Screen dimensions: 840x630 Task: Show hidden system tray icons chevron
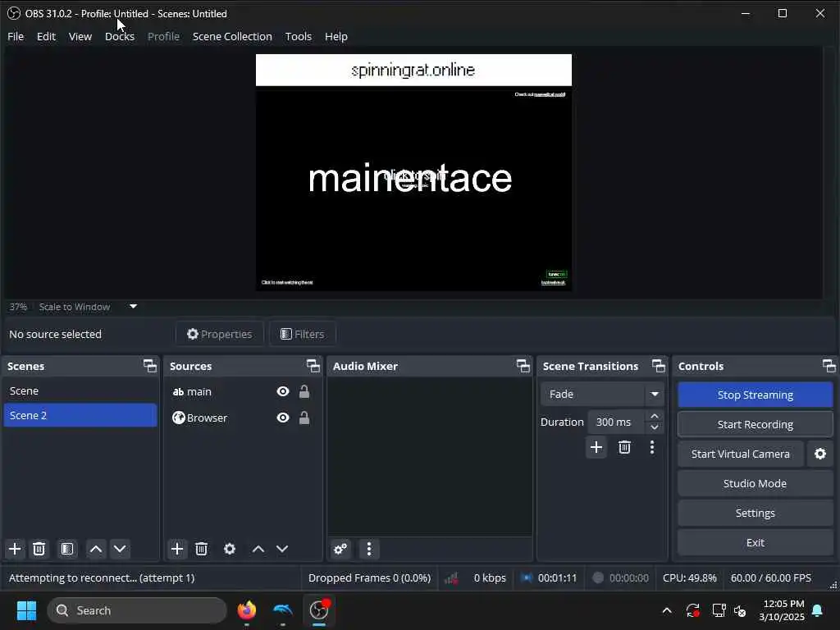tap(667, 610)
